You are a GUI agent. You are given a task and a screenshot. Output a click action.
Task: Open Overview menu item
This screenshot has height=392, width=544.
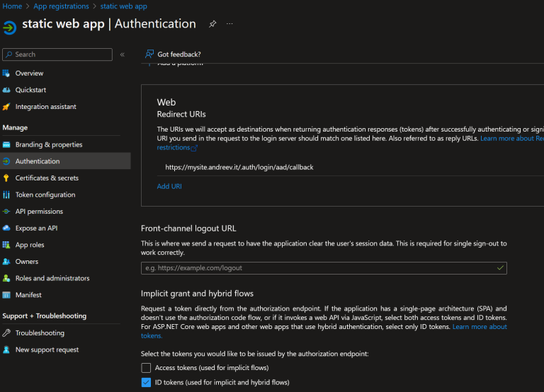point(29,73)
